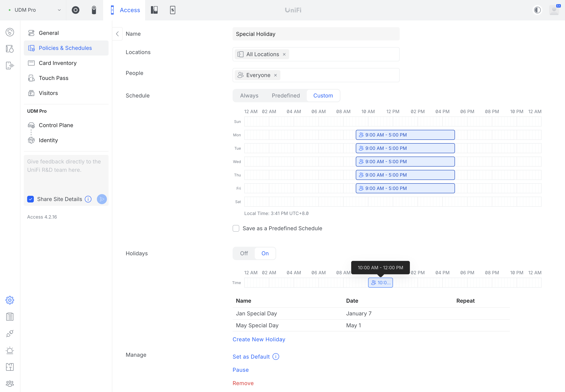Select the Predefined schedule tab

pos(286,96)
